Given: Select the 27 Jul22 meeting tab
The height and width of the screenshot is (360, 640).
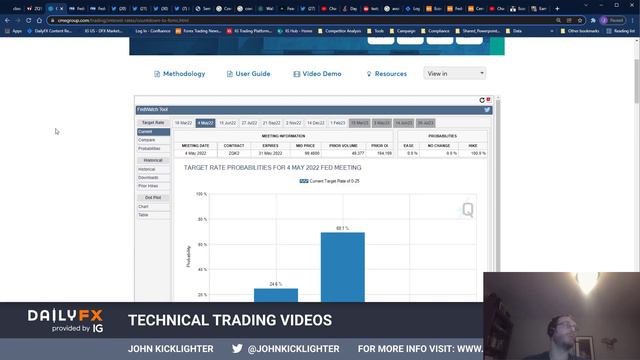Looking at the screenshot, I should click(x=249, y=123).
